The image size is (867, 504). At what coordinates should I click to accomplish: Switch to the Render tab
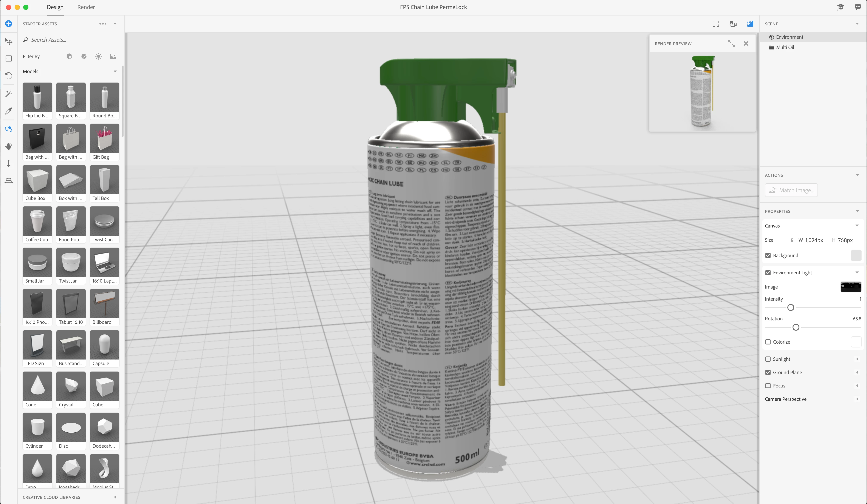tap(86, 7)
